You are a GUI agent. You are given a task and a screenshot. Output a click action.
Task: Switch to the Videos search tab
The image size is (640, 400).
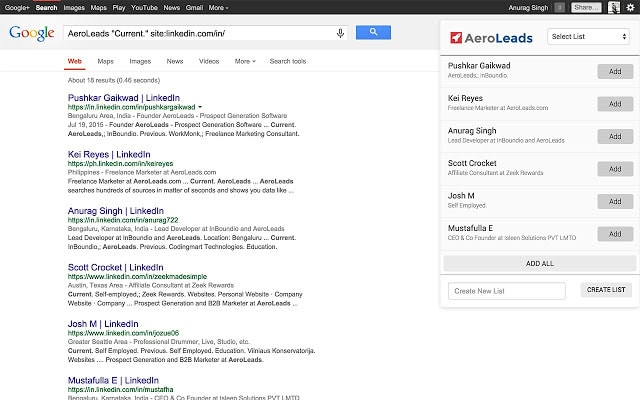pyautogui.click(x=209, y=61)
